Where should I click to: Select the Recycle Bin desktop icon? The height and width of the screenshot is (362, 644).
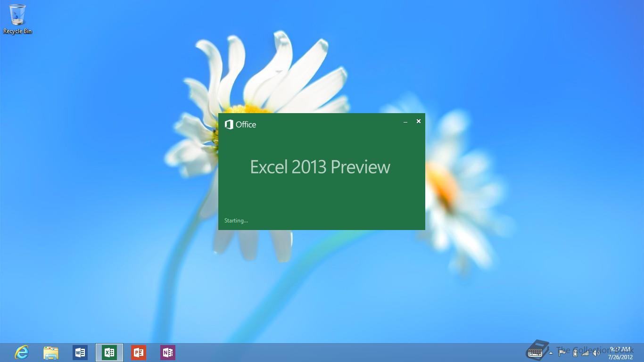(x=17, y=19)
